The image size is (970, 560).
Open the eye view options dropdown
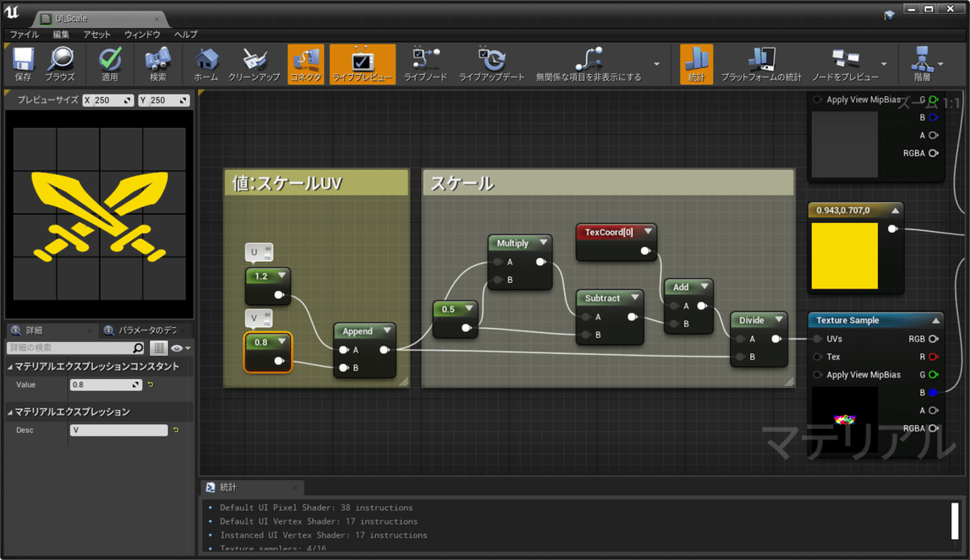[180, 347]
